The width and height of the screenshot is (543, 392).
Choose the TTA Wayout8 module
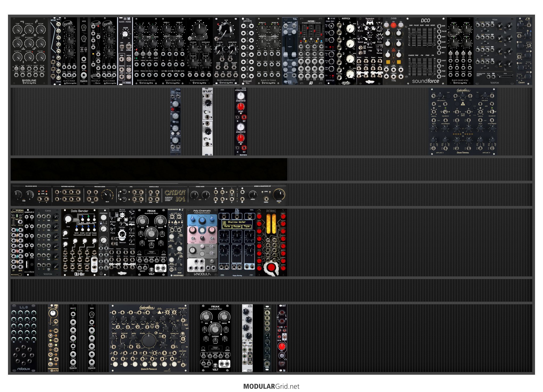(247, 51)
